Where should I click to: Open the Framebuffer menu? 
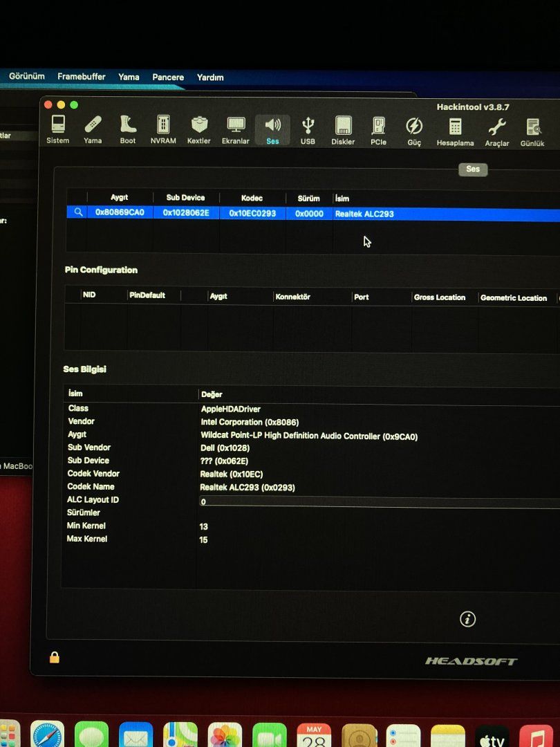click(x=82, y=77)
